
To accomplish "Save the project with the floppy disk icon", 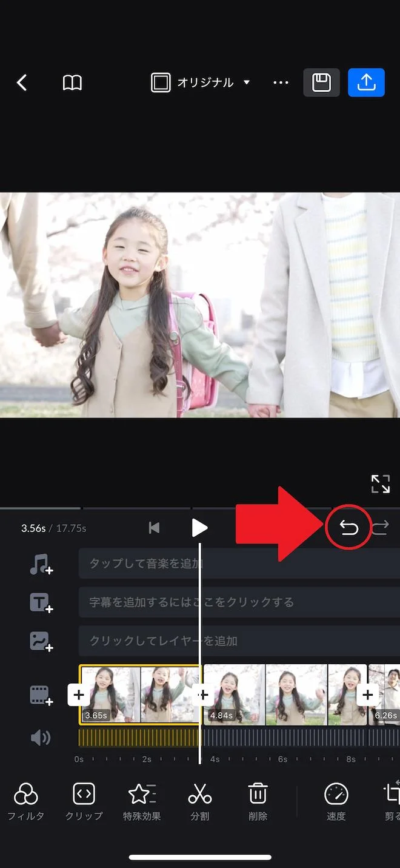I will (x=321, y=82).
